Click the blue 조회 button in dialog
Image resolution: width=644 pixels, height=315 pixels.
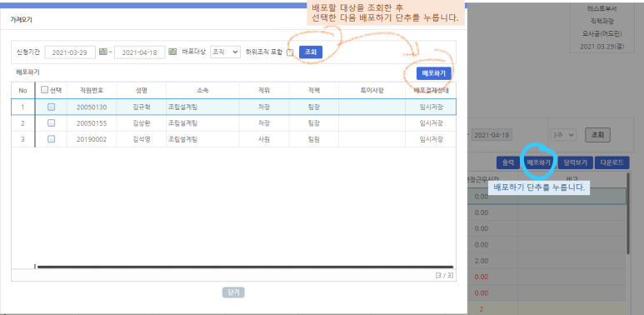(311, 52)
